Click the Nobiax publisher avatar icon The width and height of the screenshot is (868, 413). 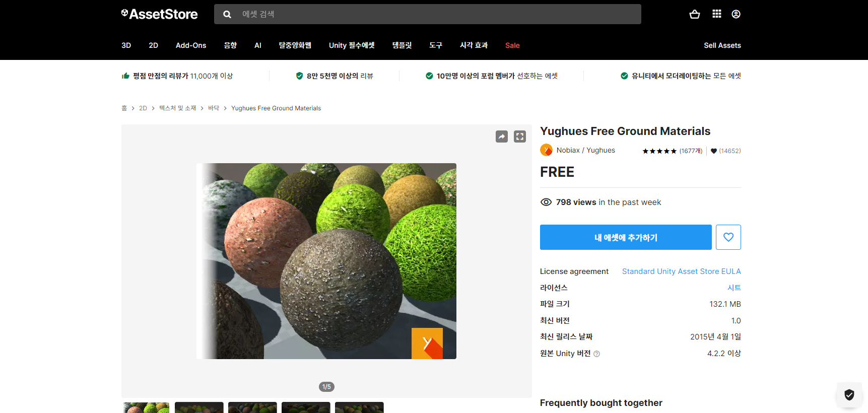tap(546, 150)
